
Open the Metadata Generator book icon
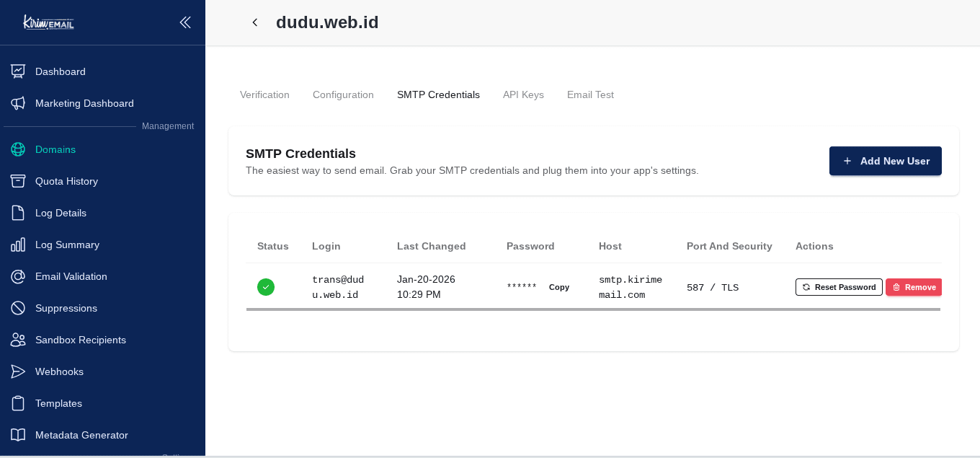click(x=18, y=435)
